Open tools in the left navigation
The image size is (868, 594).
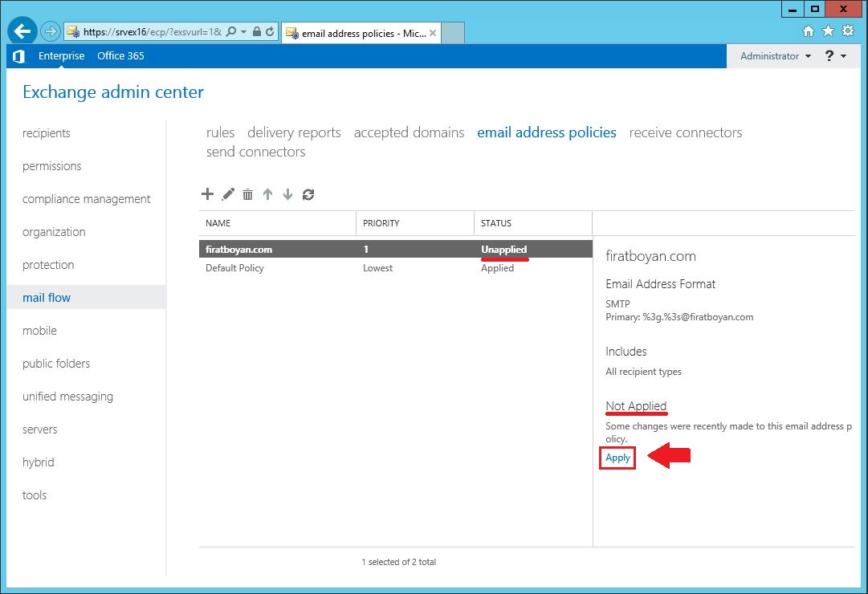[x=35, y=495]
